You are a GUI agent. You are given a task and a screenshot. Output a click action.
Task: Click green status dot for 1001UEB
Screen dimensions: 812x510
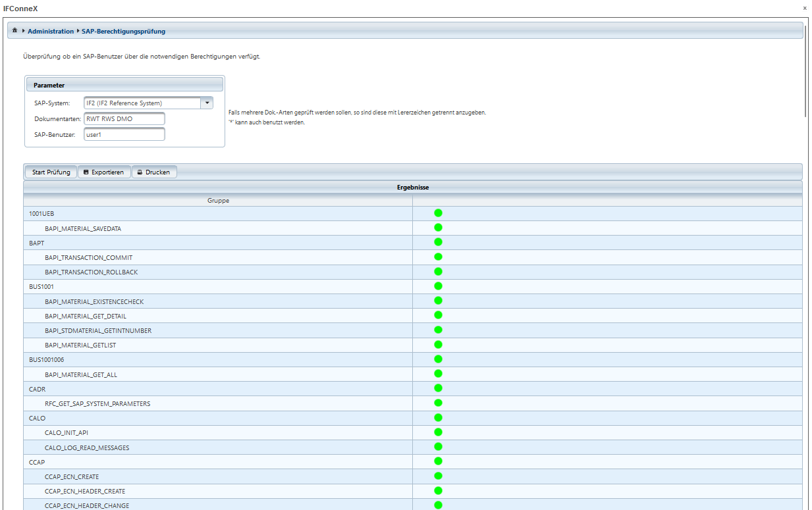click(x=438, y=213)
